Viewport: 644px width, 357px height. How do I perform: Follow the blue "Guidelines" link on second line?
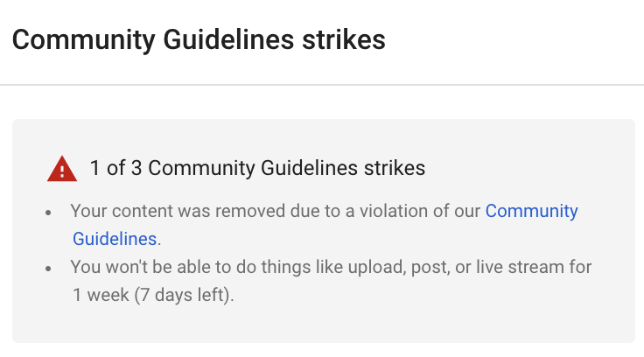115,239
